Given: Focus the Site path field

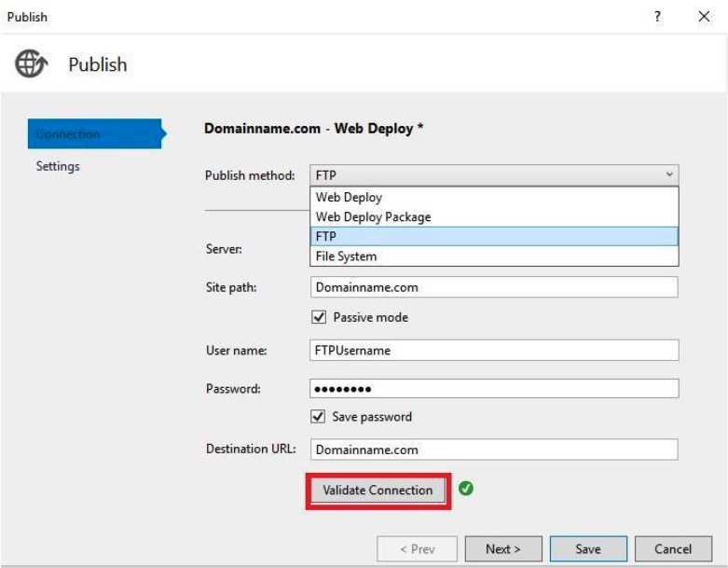Looking at the screenshot, I should [x=494, y=287].
